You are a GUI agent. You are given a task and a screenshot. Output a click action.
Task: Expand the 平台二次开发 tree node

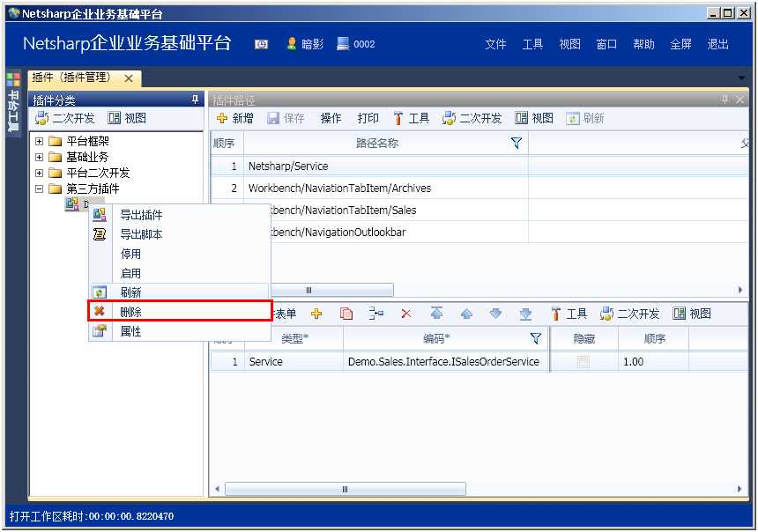(x=39, y=173)
